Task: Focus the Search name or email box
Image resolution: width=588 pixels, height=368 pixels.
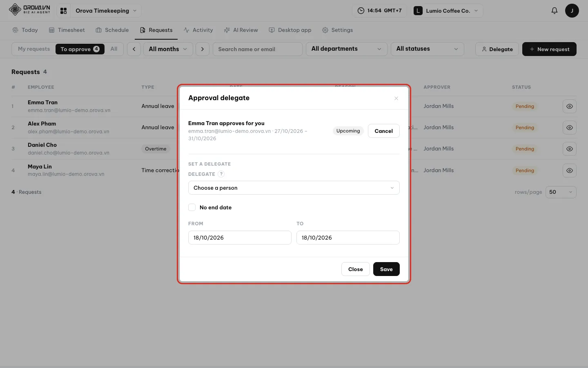Action: pyautogui.click(x=258, y=49)
